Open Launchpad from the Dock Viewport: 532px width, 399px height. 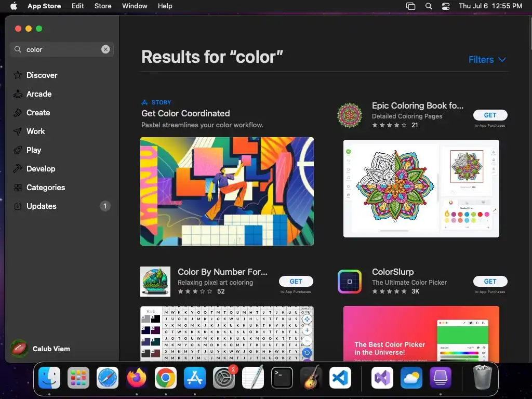pyautogui.click(x=78, y=378)
